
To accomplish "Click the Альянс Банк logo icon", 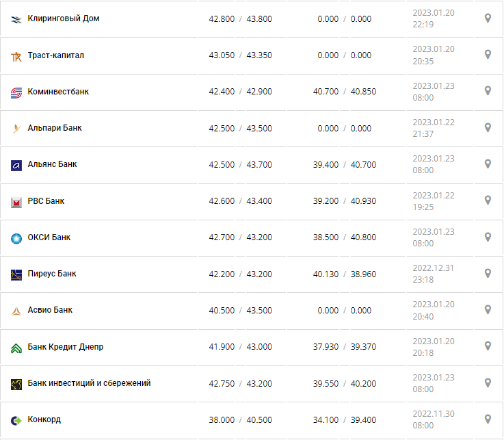I will [16, 165].
